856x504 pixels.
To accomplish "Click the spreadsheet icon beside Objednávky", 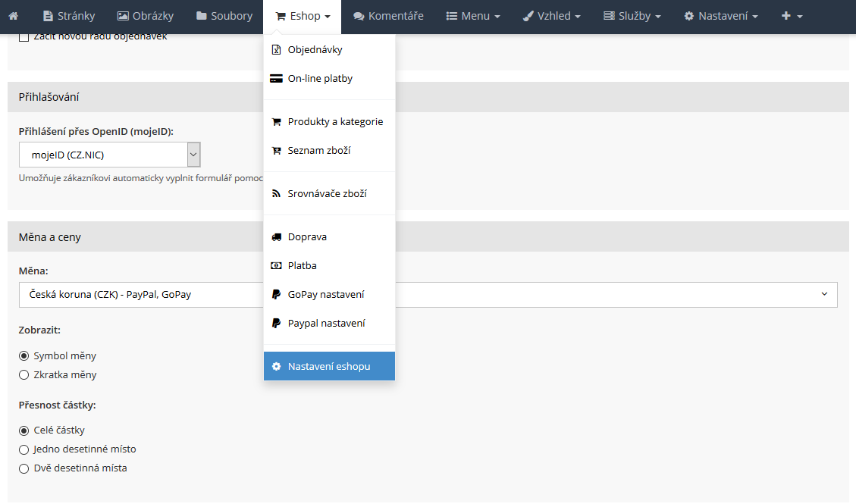I will [x=276, y=50].
